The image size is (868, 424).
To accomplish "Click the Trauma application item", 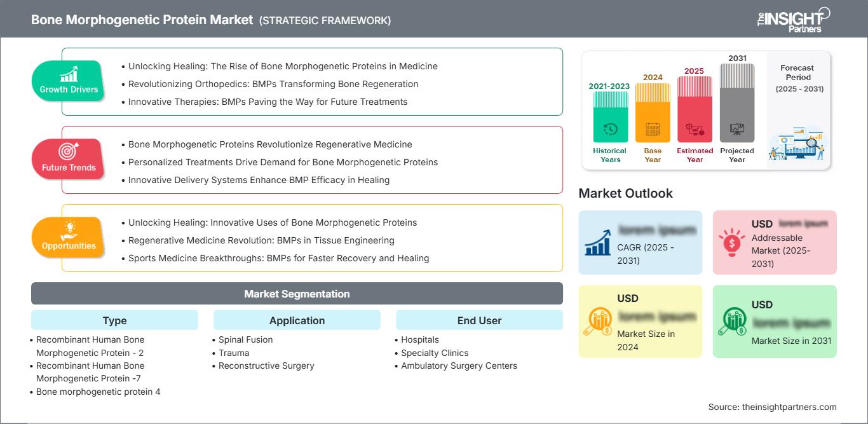I will click(234, 353).
